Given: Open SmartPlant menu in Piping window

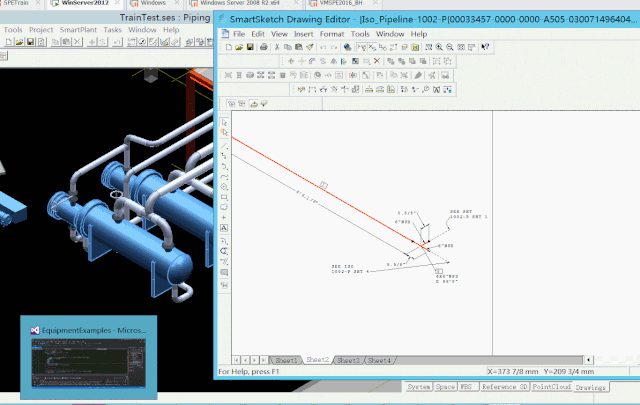Looking at the screenshot, I should [x=78, y=30].
